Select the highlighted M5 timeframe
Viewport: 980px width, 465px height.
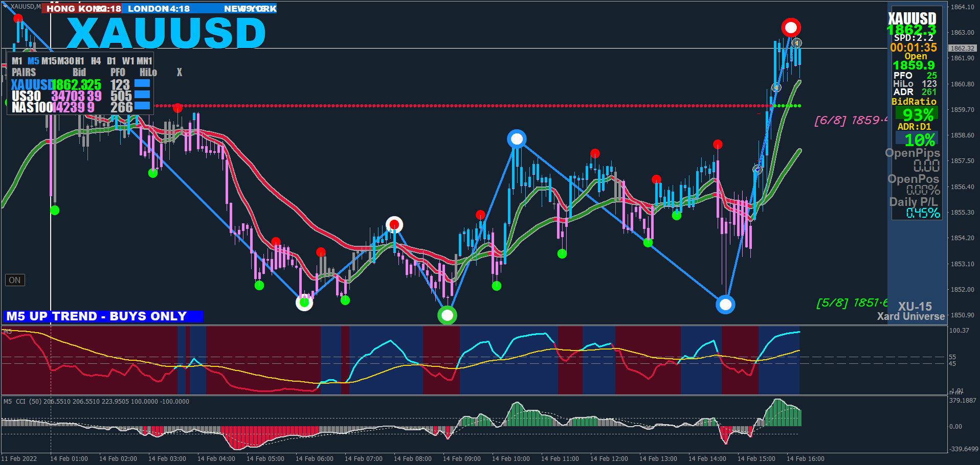[x=33, y=61]
